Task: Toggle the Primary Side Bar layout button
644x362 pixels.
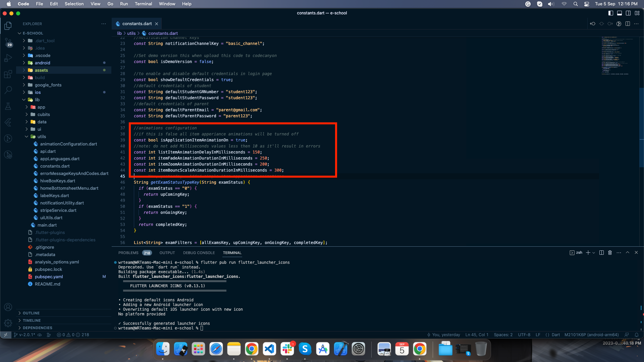Action: click(x=611, y=13)
